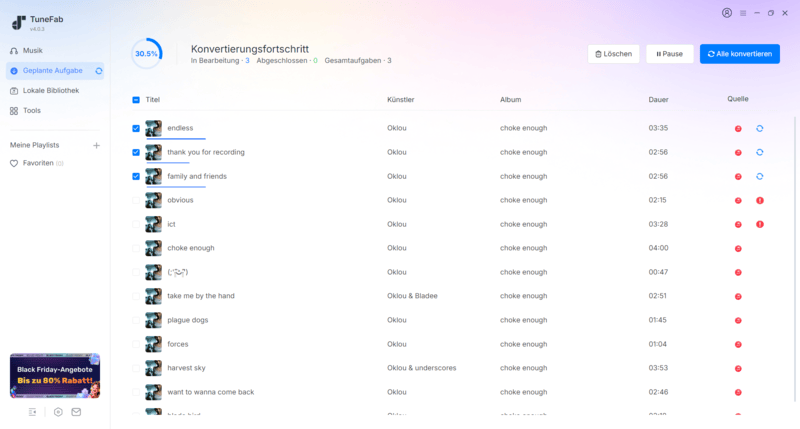Image resolution: width=800 pixels, height=429 pixels.
Task: Click the Meine Playlists heading
Action: tap(35, 145)
